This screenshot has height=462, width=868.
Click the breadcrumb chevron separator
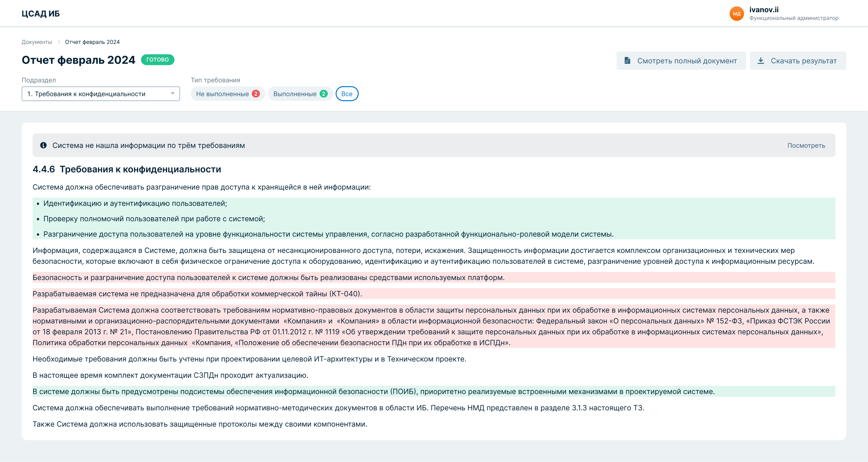(59, 42)
